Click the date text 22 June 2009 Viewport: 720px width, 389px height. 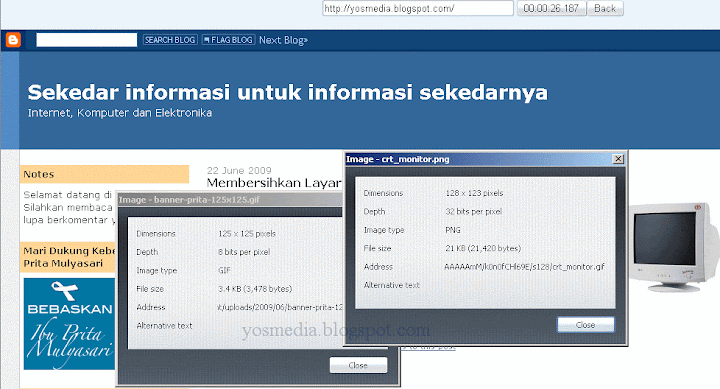[x=239, y=170]
